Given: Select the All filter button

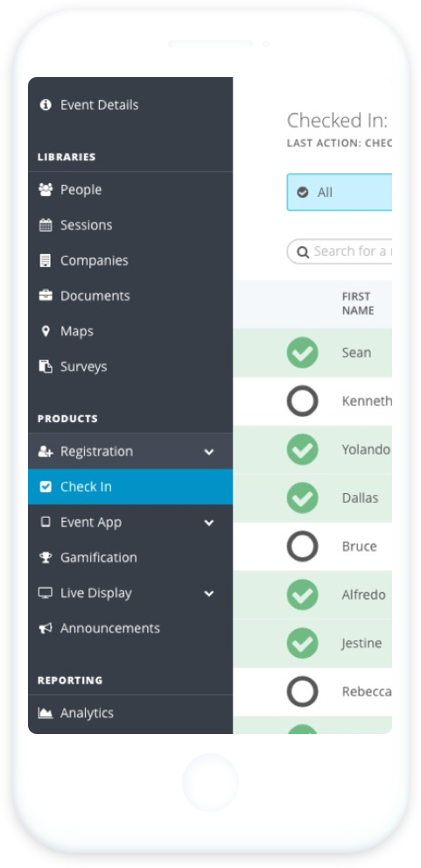Looking at the screenshot, I should point(339,192).
